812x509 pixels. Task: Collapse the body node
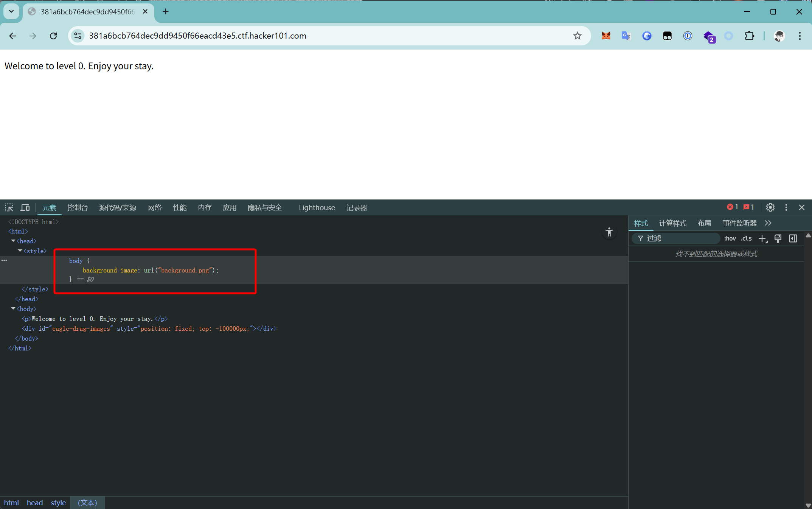click(x=13, y=308)
